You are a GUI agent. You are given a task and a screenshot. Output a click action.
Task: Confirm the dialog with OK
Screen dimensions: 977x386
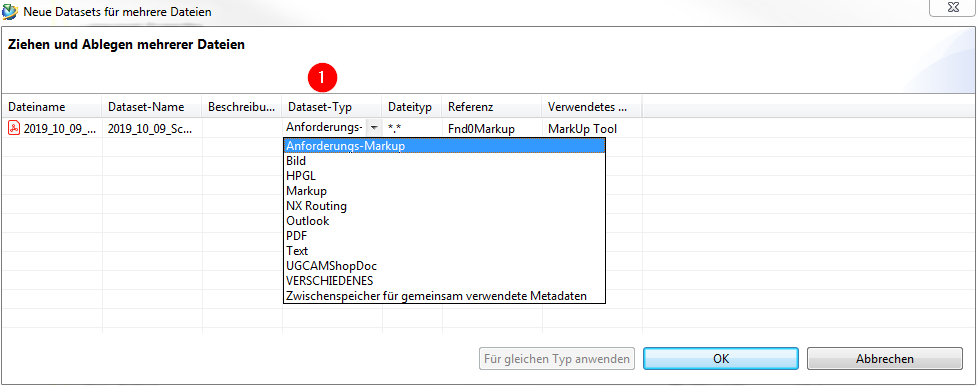click(721, 359)
